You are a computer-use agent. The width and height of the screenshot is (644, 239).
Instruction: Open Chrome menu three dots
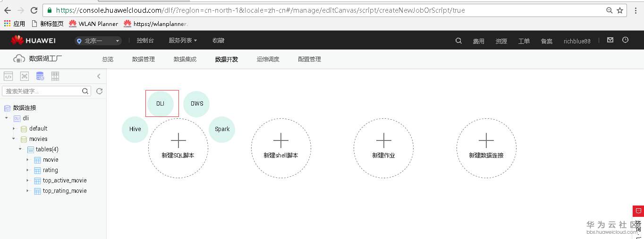pyautogui.click(x=636, y=10)
